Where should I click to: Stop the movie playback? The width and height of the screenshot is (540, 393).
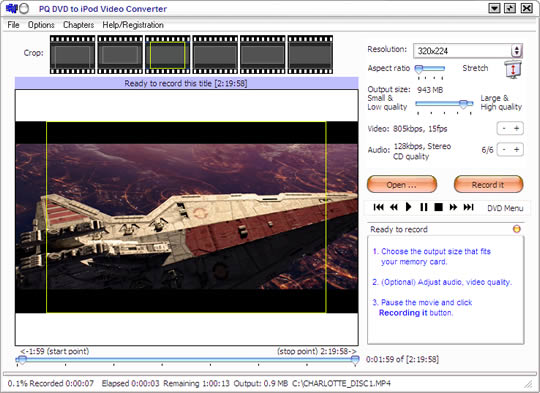438,207
